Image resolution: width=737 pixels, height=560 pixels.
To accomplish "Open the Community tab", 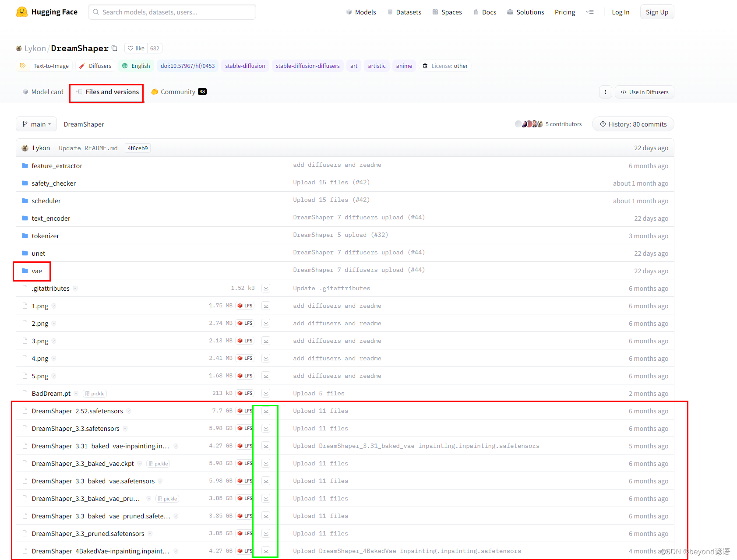I will 179,92.
